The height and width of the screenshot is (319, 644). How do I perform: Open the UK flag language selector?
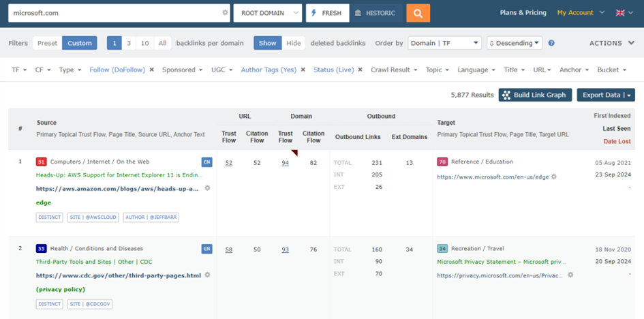pyautogui.click(x=624, y=13)
